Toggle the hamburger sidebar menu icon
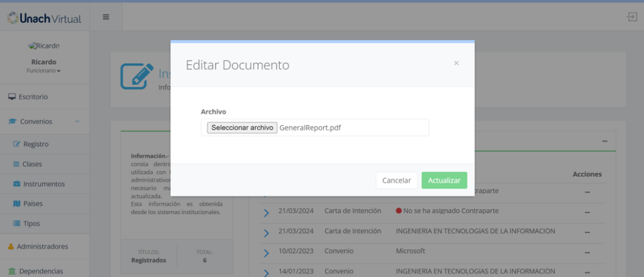Image resolution: width=644 pixels, height=277 pixels. pyautogui.click(x=106, y=17)
